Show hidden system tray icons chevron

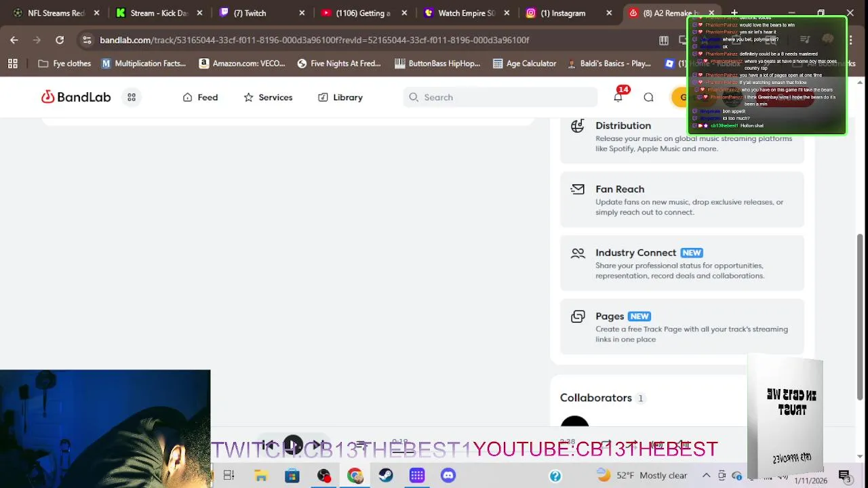[706, 475]
